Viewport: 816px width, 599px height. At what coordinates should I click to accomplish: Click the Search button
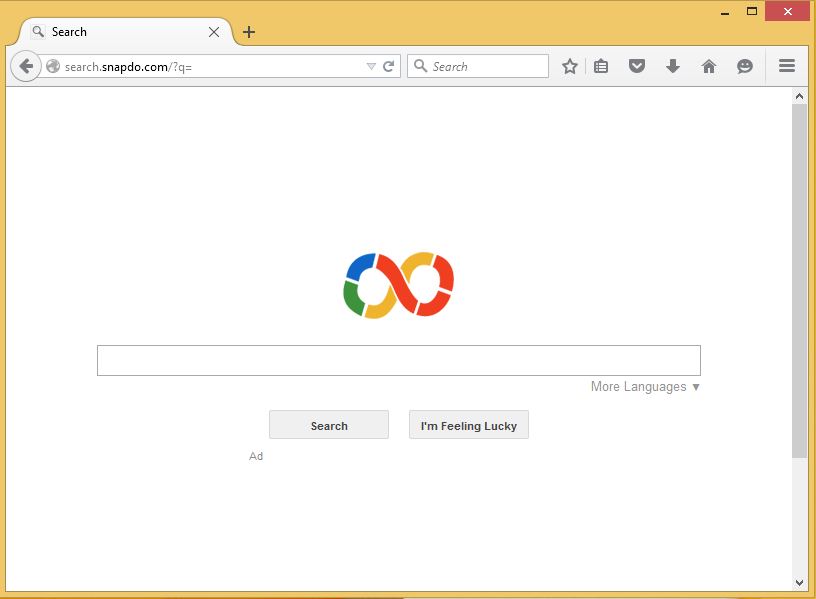point(329,425)
